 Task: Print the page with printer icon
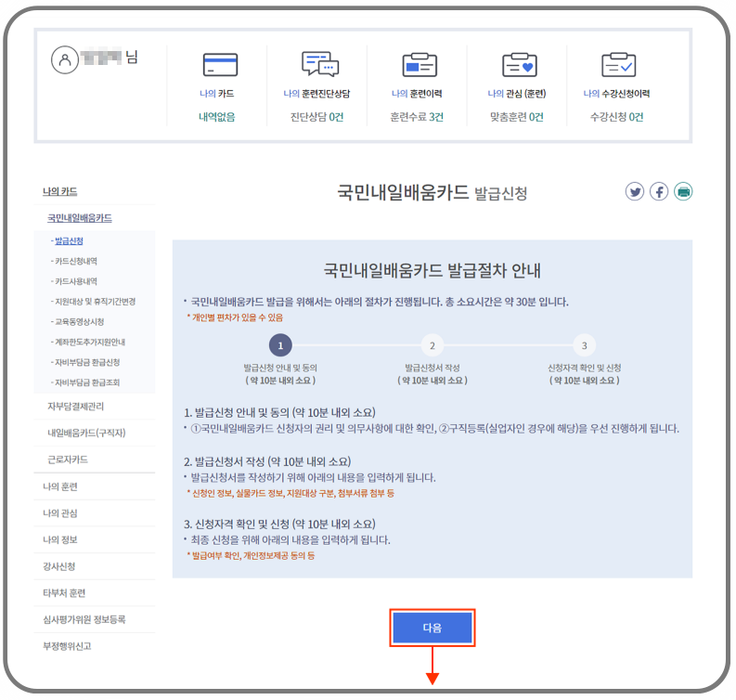683,191
